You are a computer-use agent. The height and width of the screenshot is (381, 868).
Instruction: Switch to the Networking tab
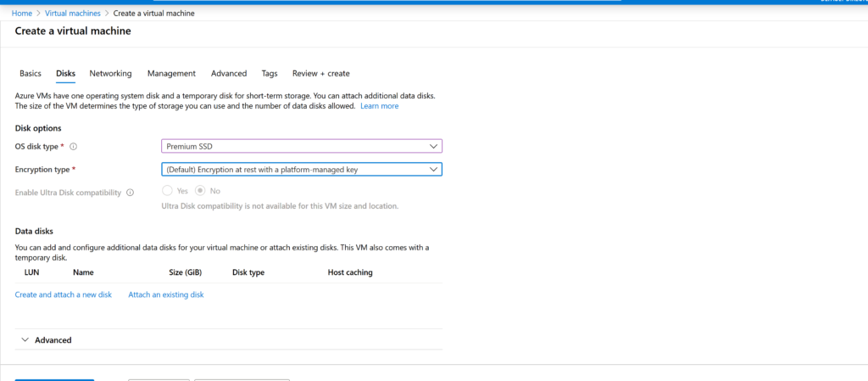click(x=110, y=74)
